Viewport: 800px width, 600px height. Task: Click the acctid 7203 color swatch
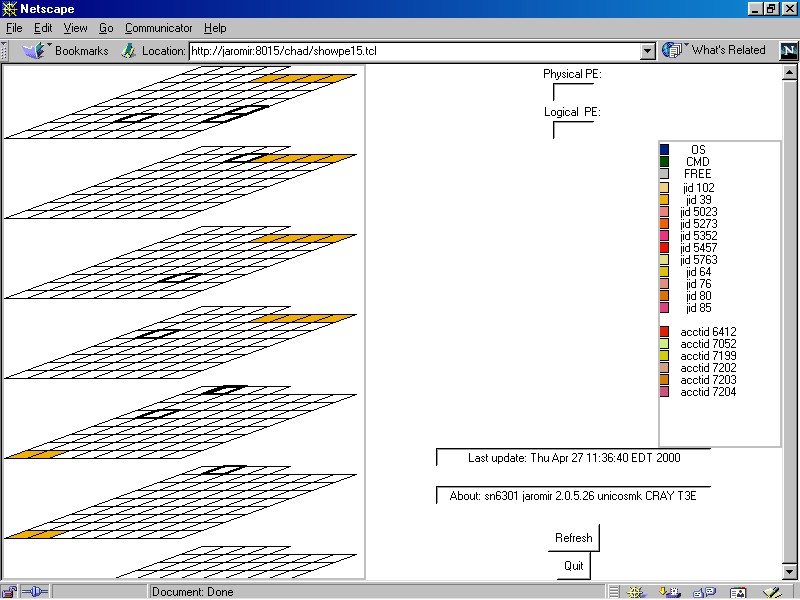(x=664, y=380)
